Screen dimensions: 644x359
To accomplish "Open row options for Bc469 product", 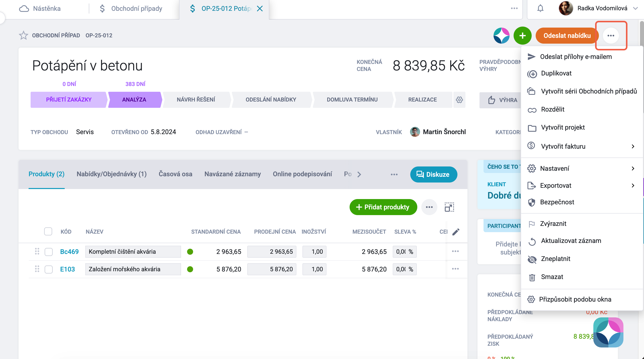I will pos(455,251).
